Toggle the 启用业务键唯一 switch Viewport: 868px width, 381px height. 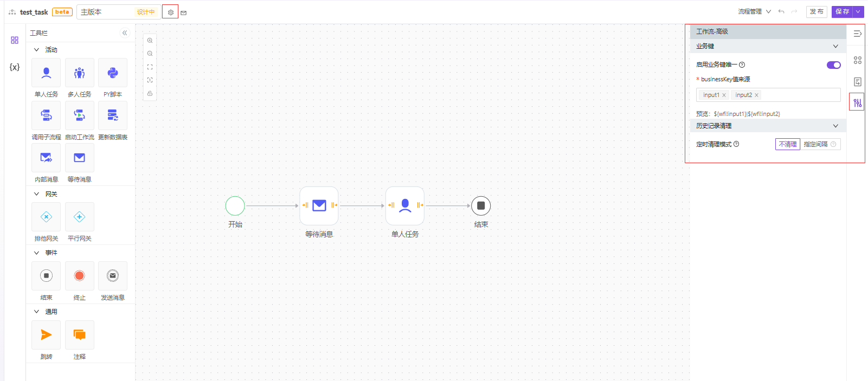833,65
